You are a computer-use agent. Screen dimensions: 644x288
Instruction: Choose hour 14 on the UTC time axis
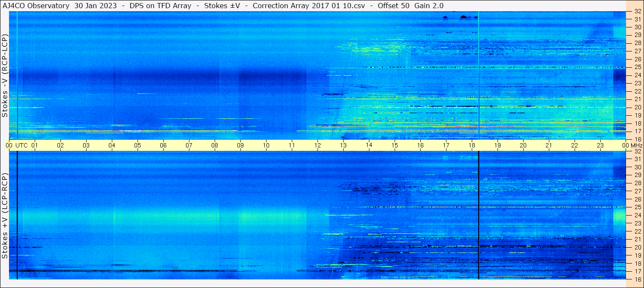[x=369, y=145]
